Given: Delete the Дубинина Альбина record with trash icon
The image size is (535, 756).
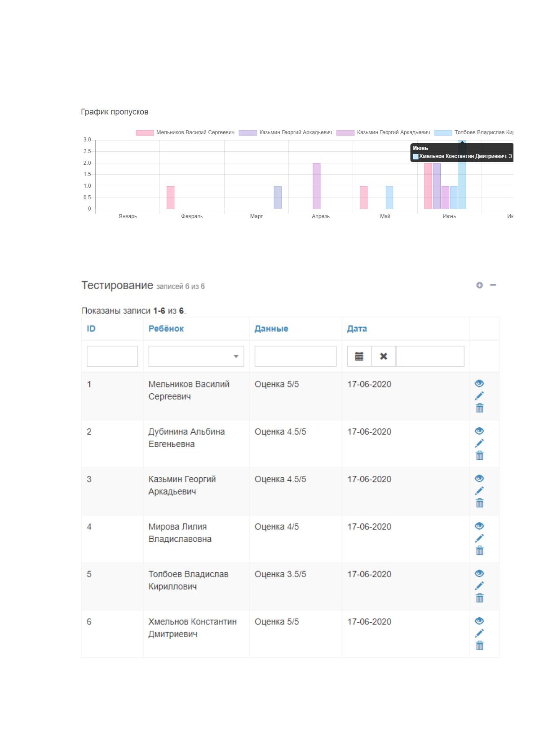Looking at the screenshot, I should (480, 455).
